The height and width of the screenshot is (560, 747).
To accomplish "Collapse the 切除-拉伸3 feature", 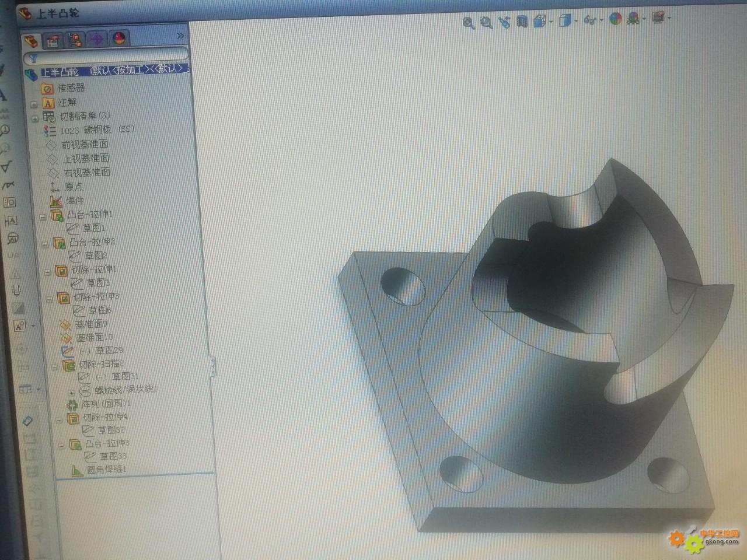I will click(x=50, y=299).
